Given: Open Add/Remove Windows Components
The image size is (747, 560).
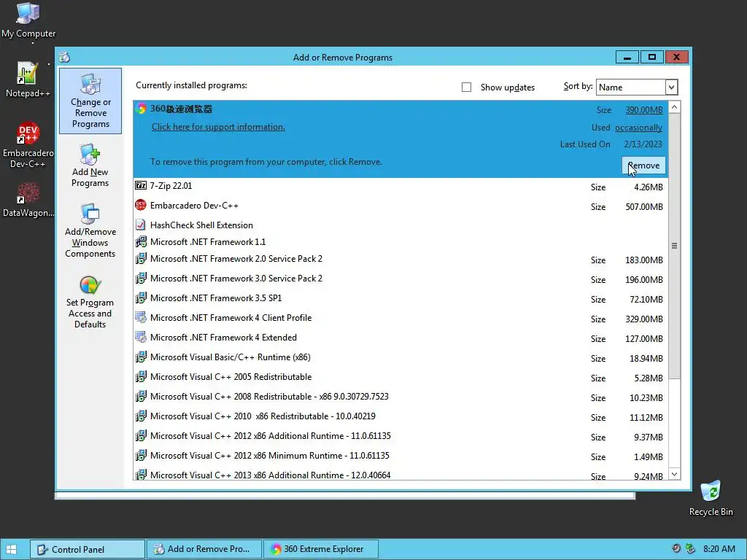Looking at the screenshot, I should pos(90,230).
